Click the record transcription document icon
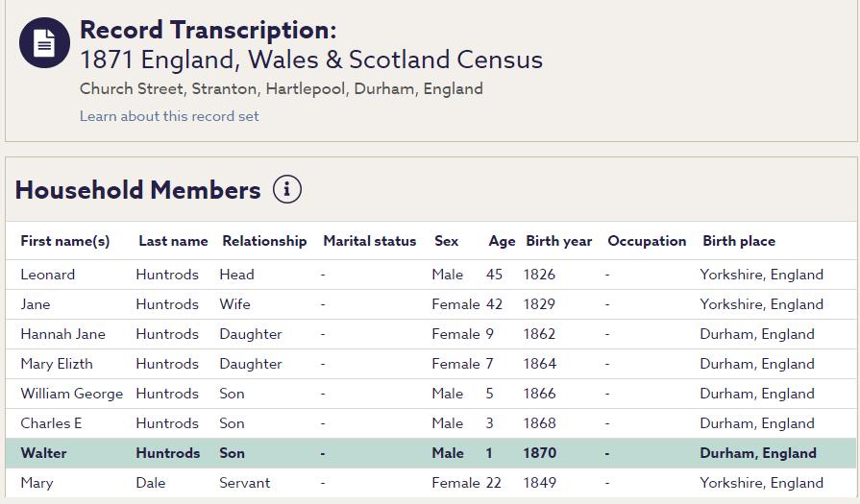Viewport: 860px width, 504px height. [44, 43]
